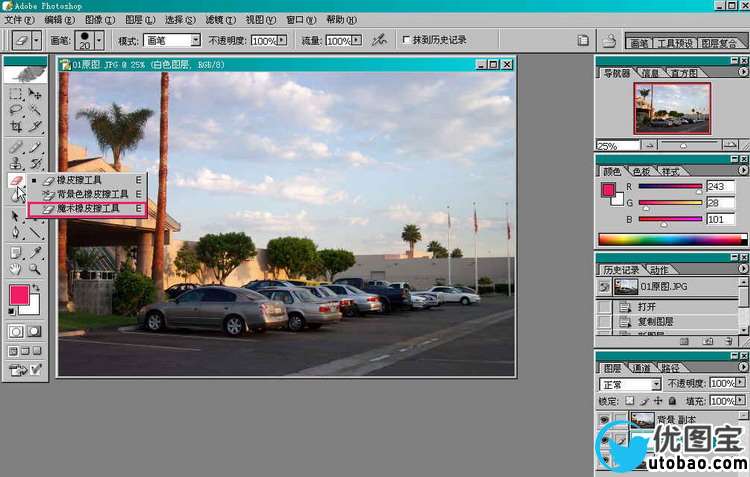
Task: Toggle lock all padlock icon
Action: 673,400
